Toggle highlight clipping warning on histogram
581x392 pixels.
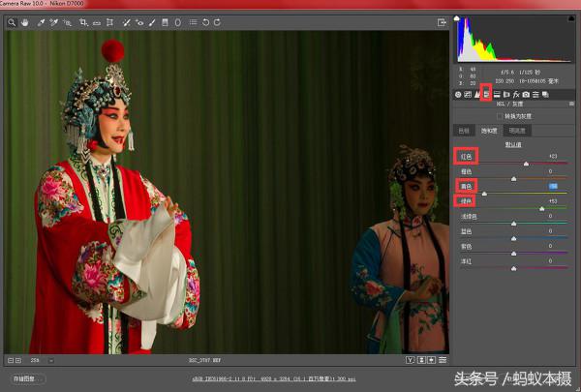(x=571, y=18)
